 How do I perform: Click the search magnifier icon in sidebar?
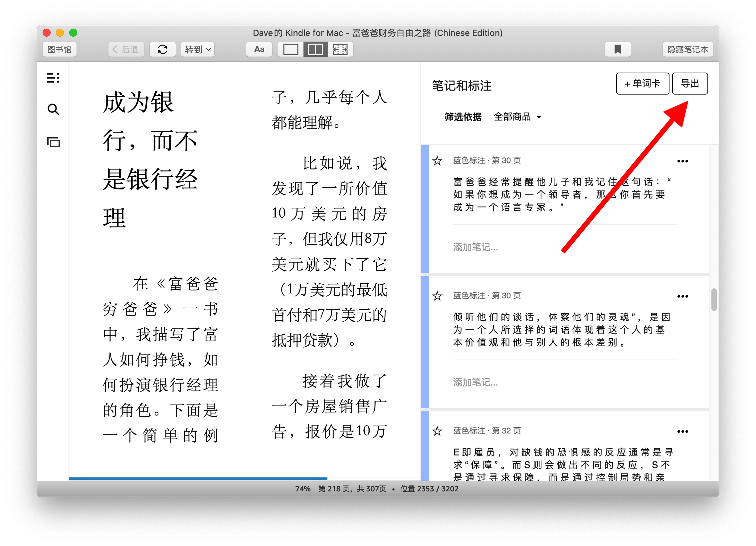[53, 110]
